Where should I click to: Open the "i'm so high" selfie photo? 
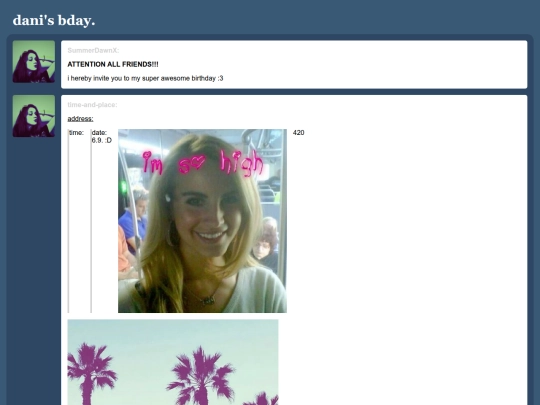[202, 221]
